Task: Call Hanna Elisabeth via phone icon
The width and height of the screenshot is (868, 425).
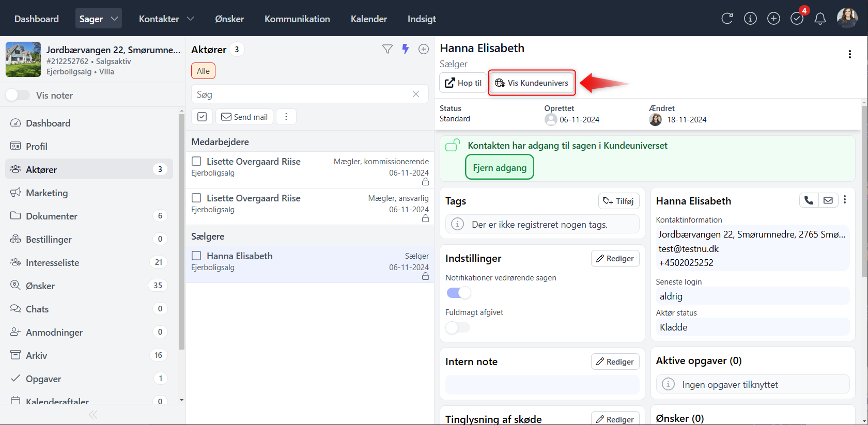Action: pos(809,200)
